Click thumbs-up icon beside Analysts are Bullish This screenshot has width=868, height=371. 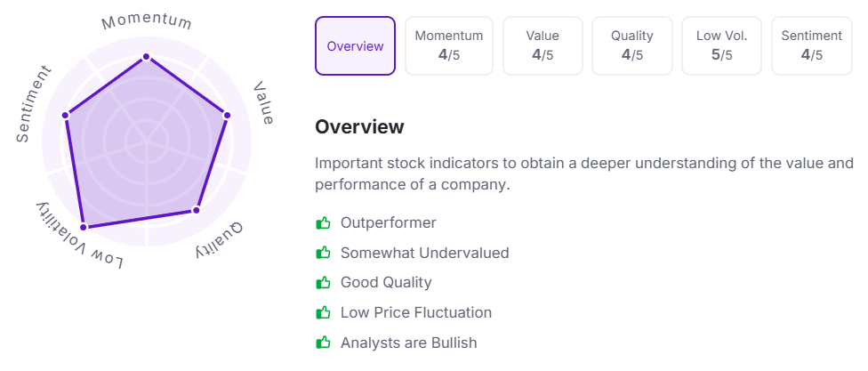(x=324, y=343)
